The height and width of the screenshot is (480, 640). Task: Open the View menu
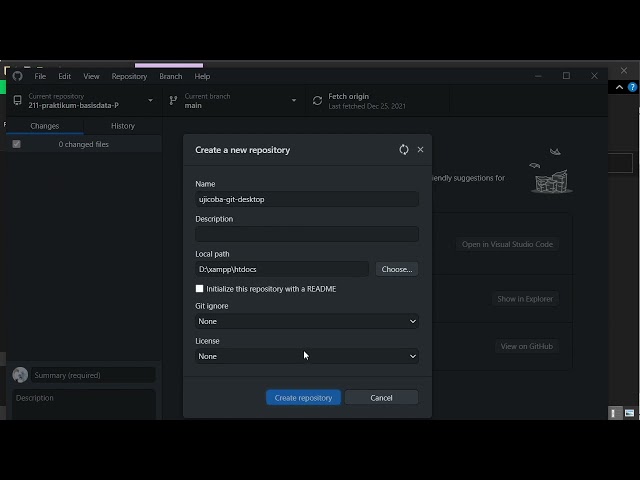(x=91, y=76)
